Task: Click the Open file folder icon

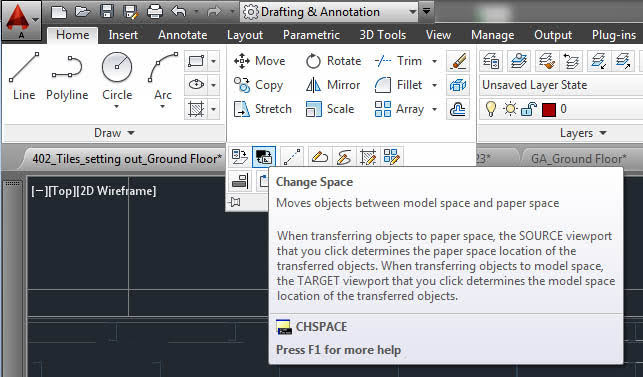Action: coord(82,11)
